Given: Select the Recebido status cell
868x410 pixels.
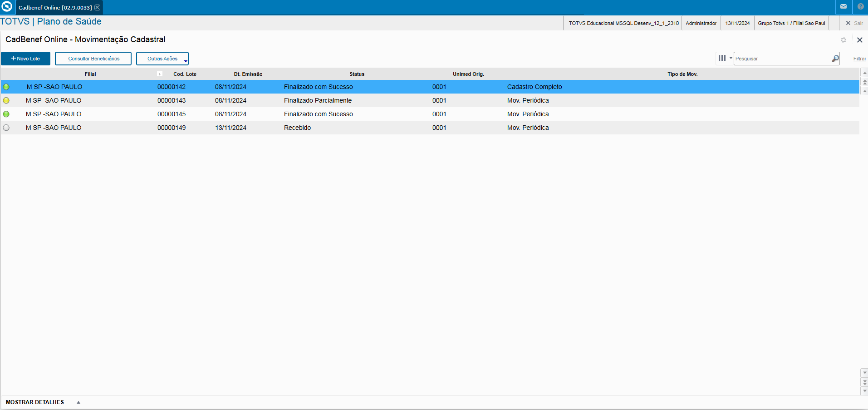Looking at the screenshot, I should (x=297, y=128).
